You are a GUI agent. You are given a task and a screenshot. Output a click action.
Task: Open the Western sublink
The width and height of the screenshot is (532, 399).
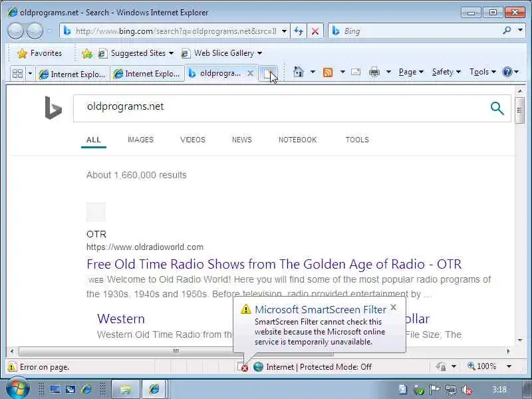point(121,319)
